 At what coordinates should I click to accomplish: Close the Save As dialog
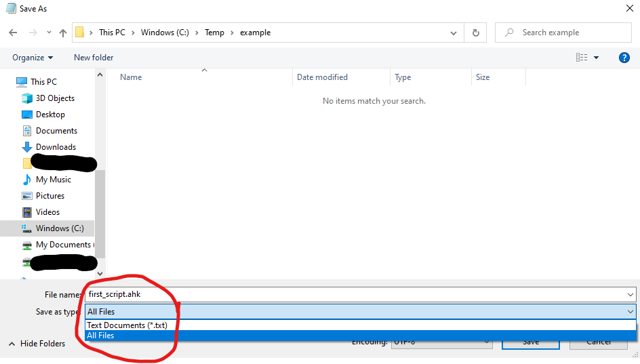tap(629, 8)
